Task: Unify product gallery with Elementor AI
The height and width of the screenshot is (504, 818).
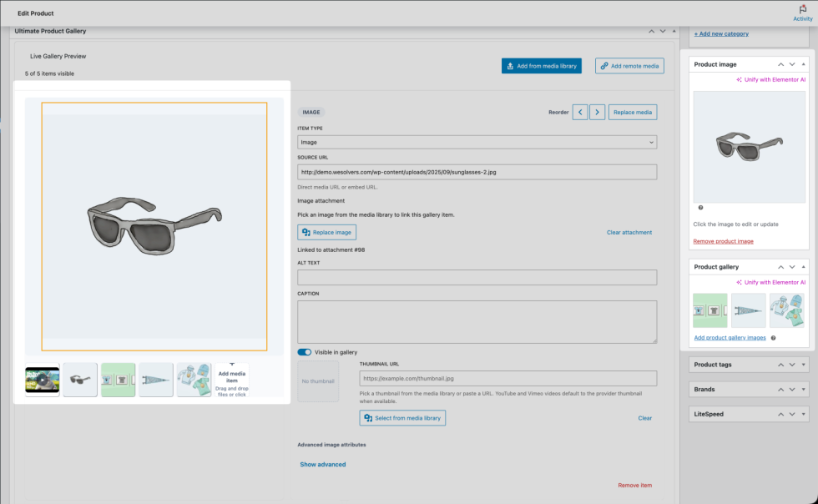Action: 770,282
